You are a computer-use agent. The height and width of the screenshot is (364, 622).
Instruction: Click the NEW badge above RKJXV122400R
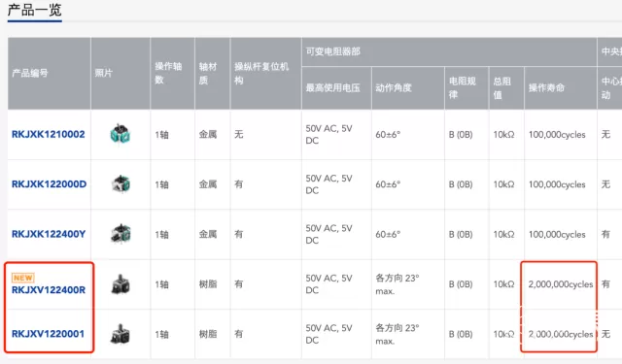pos(23,278)
